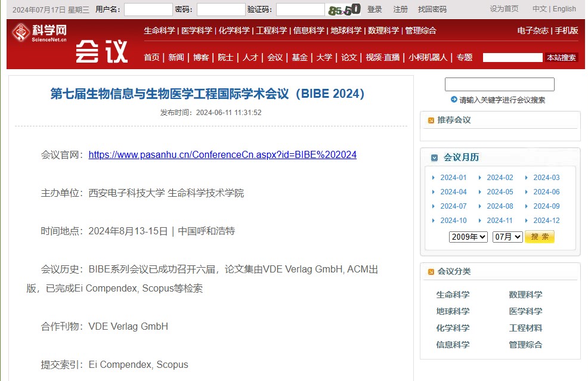
Task: Focus the 用户名 username input field
Action: point(148,10)
